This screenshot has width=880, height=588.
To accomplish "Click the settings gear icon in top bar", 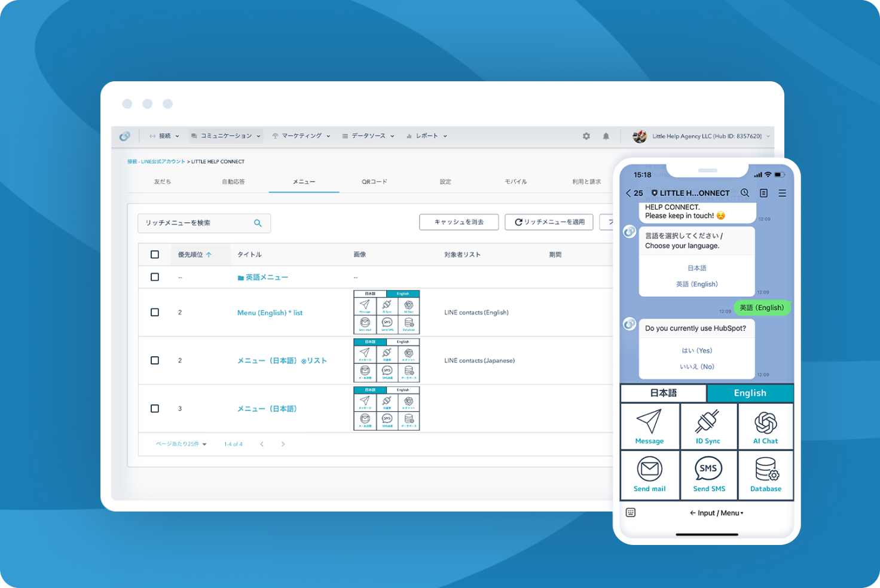I will [x=586, y=136].
